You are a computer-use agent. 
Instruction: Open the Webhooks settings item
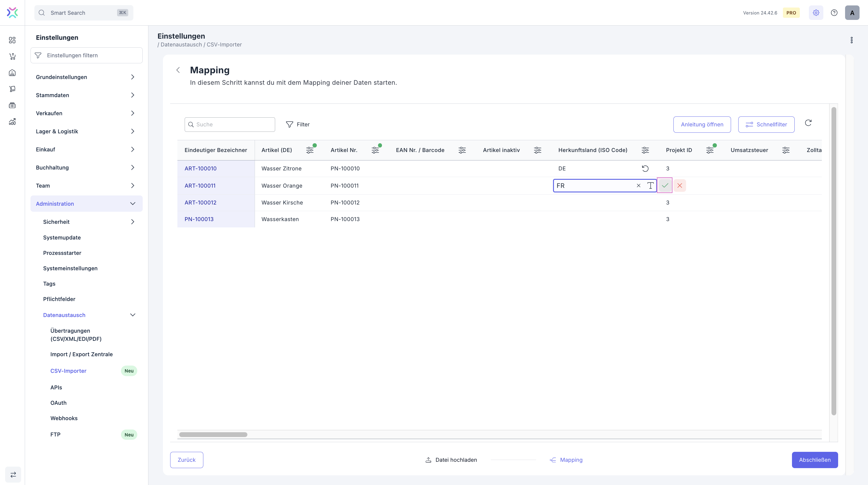pos(64,418)
